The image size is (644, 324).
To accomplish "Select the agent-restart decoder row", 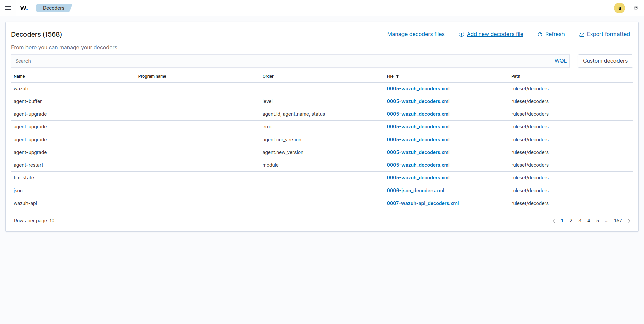I will [x=322, y=165].
